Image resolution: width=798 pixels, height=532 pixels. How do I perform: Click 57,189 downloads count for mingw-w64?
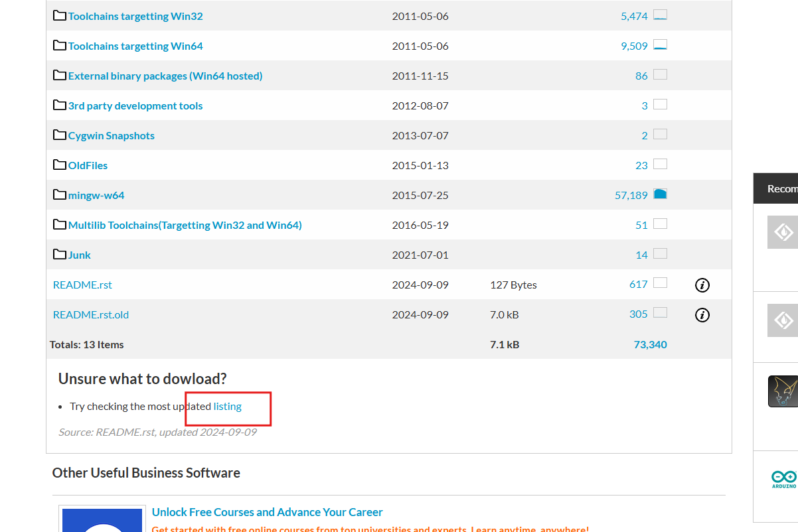point(631,195)
